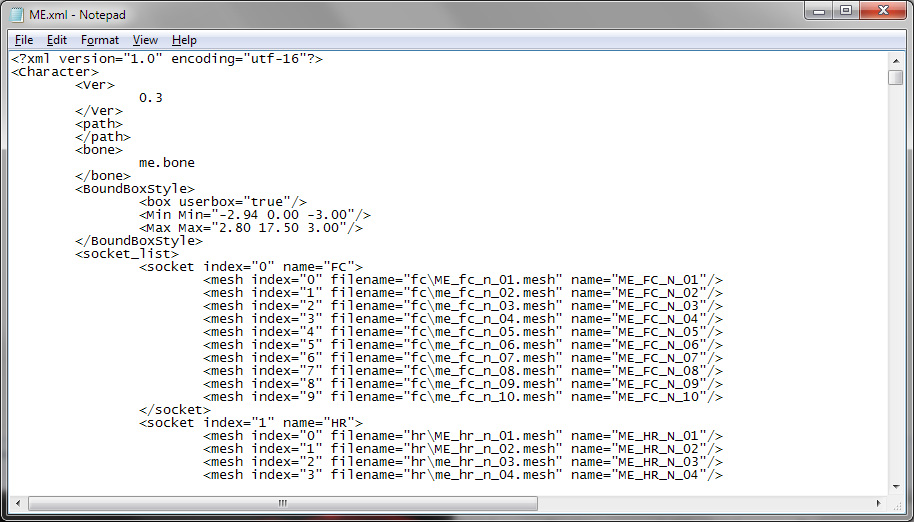
Task: Open the File menu
Action: pos(24,40)
